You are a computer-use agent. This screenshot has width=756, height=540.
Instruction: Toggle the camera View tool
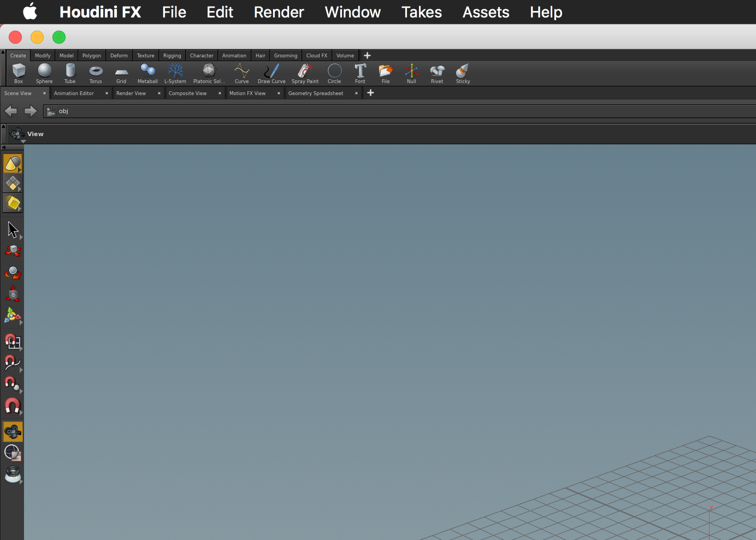pos(13,432)
